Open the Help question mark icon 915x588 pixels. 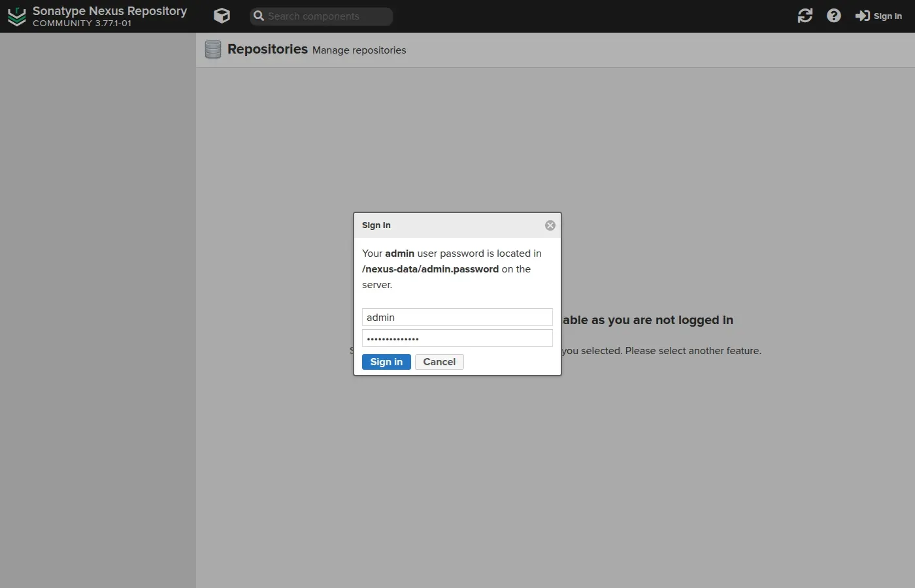(834, 16)
